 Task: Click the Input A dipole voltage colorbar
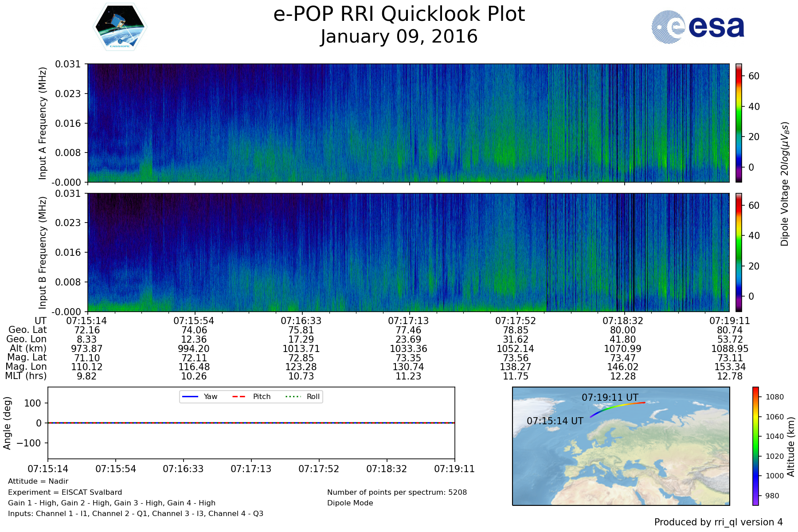point(739,123)
